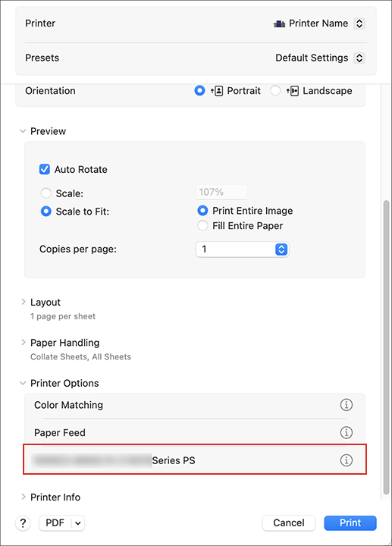The image size is (392, 546).
Task: Click the vertical scrollbar thumb
Action: coord(386,347)
